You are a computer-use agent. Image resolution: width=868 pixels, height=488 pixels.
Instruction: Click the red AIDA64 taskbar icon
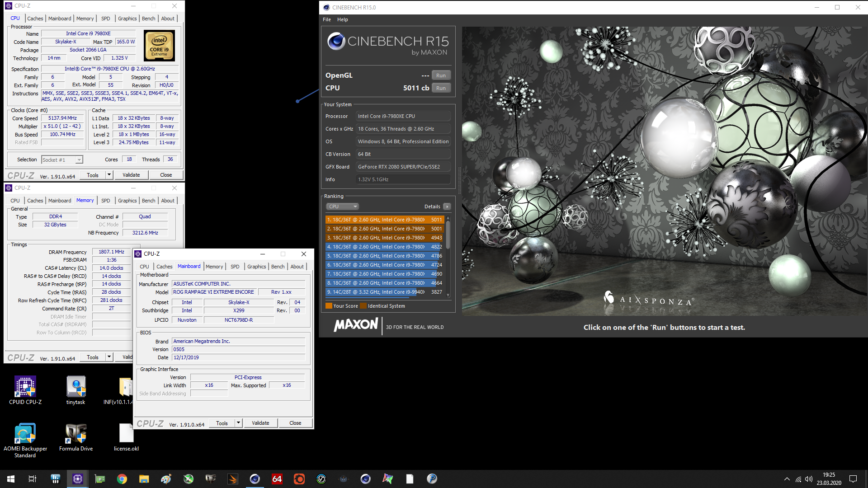pyautogui.click(x=277, y=479)
